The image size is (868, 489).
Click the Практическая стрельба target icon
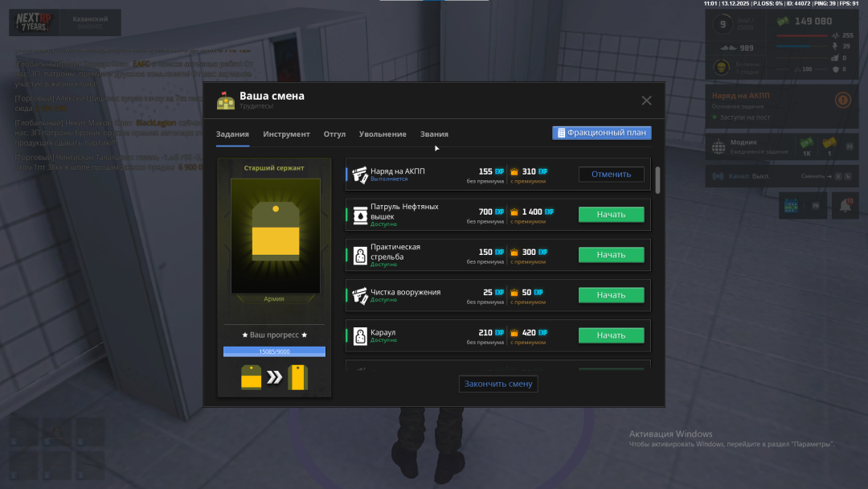[359, 255]
